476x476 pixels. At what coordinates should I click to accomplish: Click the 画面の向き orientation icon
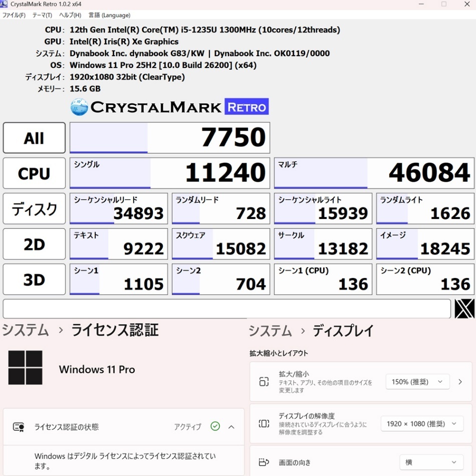264,462
